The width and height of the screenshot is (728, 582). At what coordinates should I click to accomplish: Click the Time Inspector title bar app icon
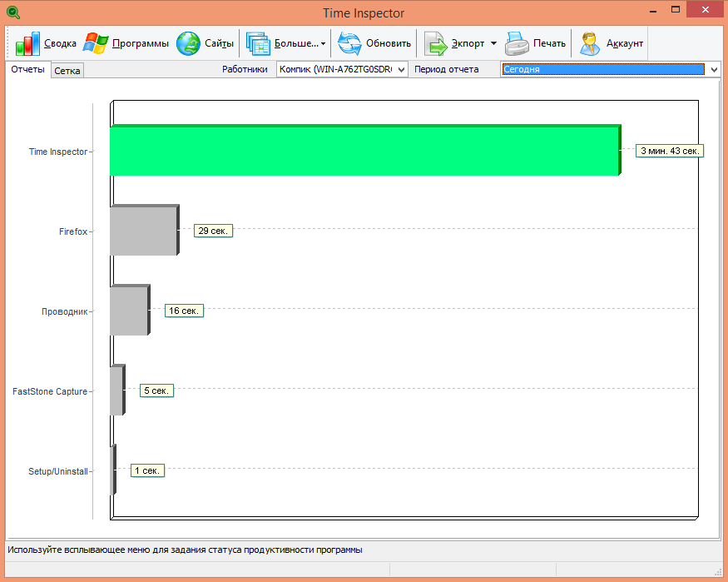point(13,12)
